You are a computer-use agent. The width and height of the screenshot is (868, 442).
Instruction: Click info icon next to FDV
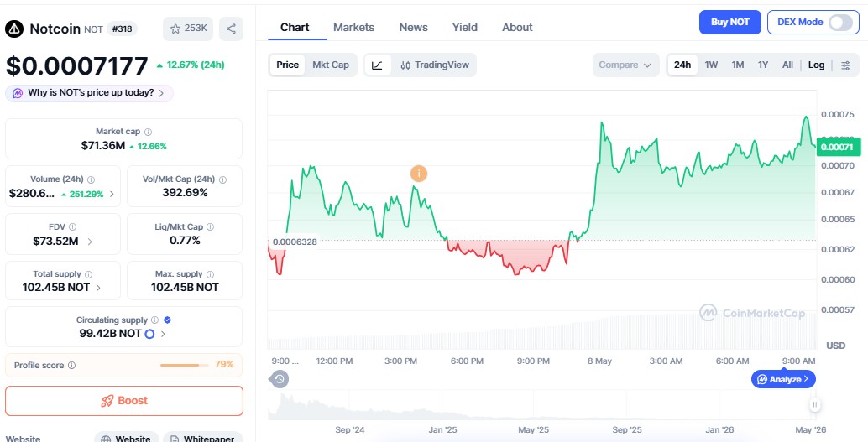tap(72, 226)
